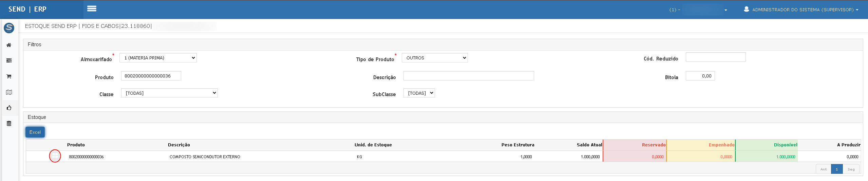Image resolution: width=868 pixels, height=181 pixels.
Task: Open the shopping cart sidebar icon
Action: 9,76
